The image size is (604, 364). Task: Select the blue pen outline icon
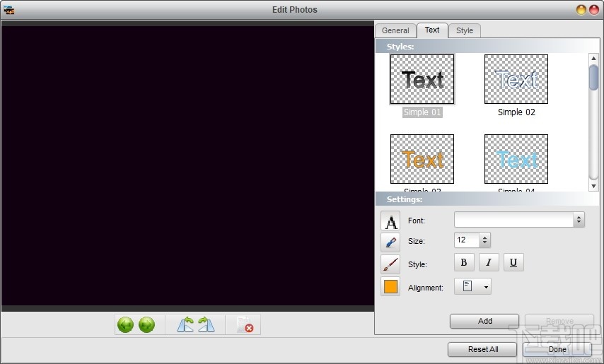pos(390,242)
